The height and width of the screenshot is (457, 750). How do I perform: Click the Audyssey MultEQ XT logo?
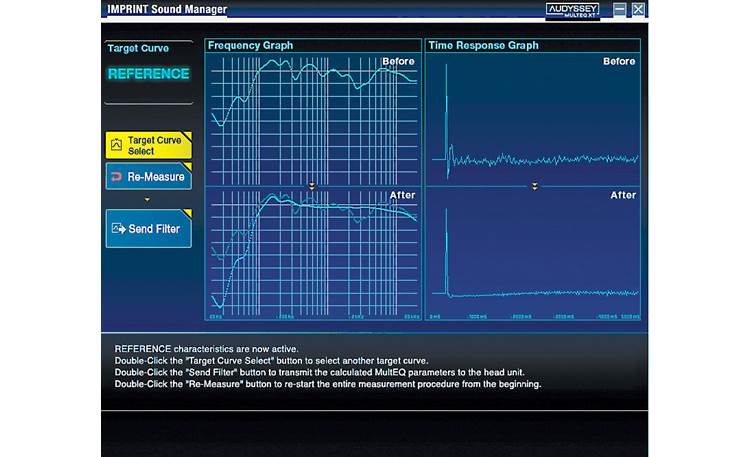click(x=572, y=9)
